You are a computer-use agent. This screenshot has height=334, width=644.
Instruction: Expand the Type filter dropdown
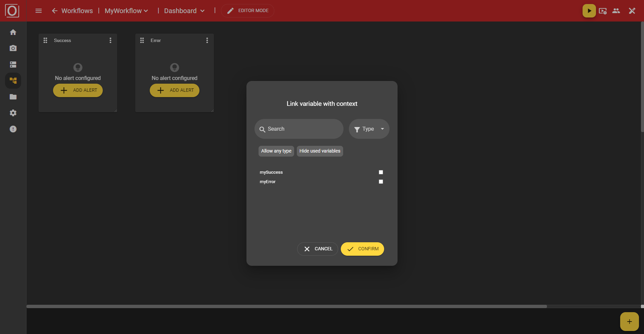pos(369,129)
